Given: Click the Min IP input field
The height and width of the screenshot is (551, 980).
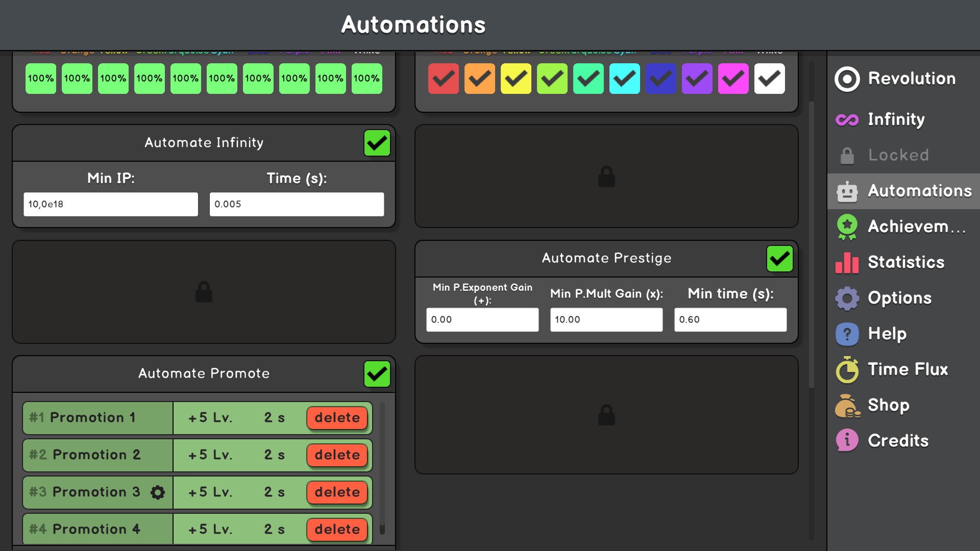Looking at the screenshot, I should pyautogui.click(x=110, y=204).
